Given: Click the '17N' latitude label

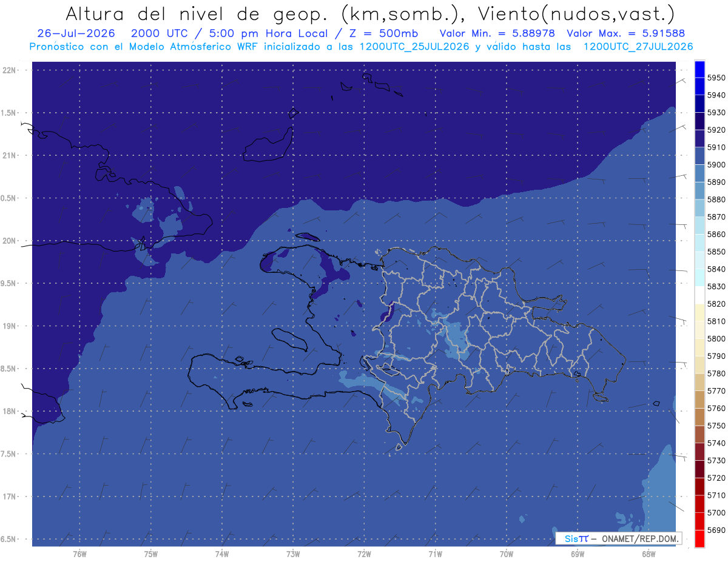Looking at the screenshot, I should point(10,497).
